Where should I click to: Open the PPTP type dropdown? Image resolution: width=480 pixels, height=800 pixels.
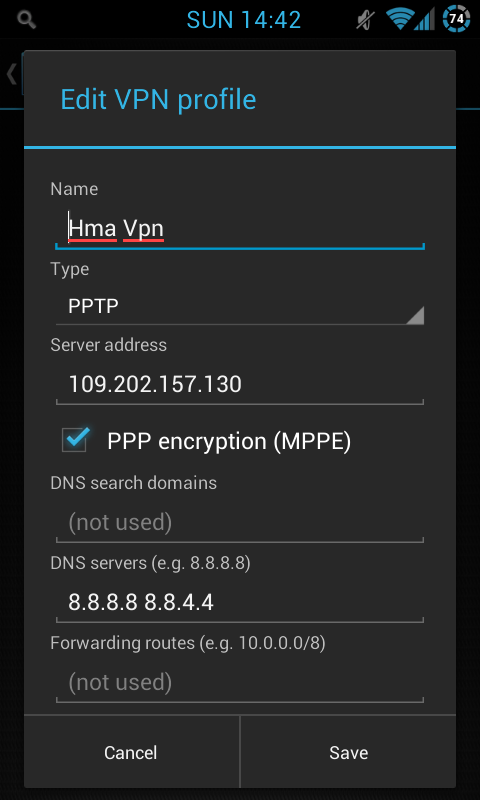(x=240, y=307)
